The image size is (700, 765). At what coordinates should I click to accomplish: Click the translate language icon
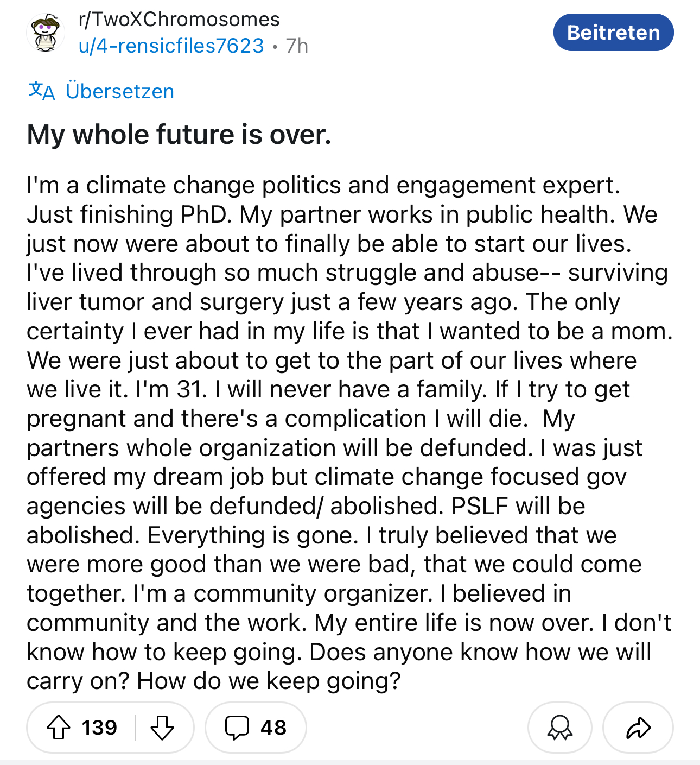(42, 91)
